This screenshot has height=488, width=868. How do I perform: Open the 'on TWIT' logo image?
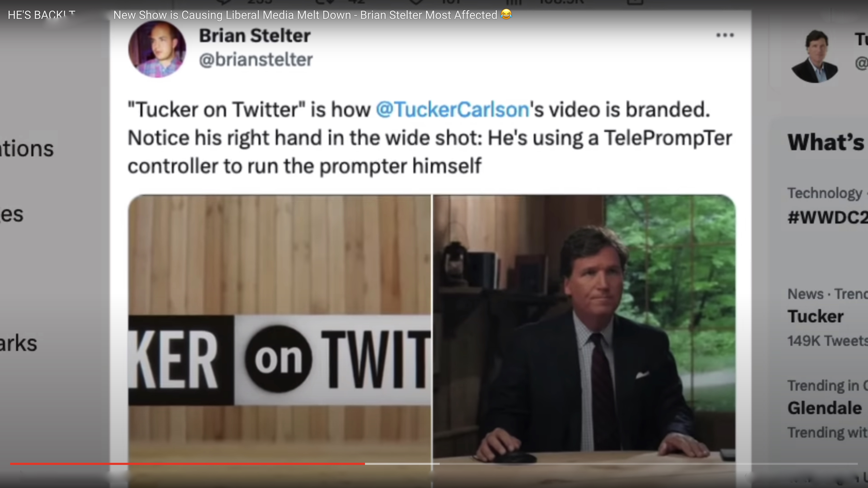[x=279, y=341]
